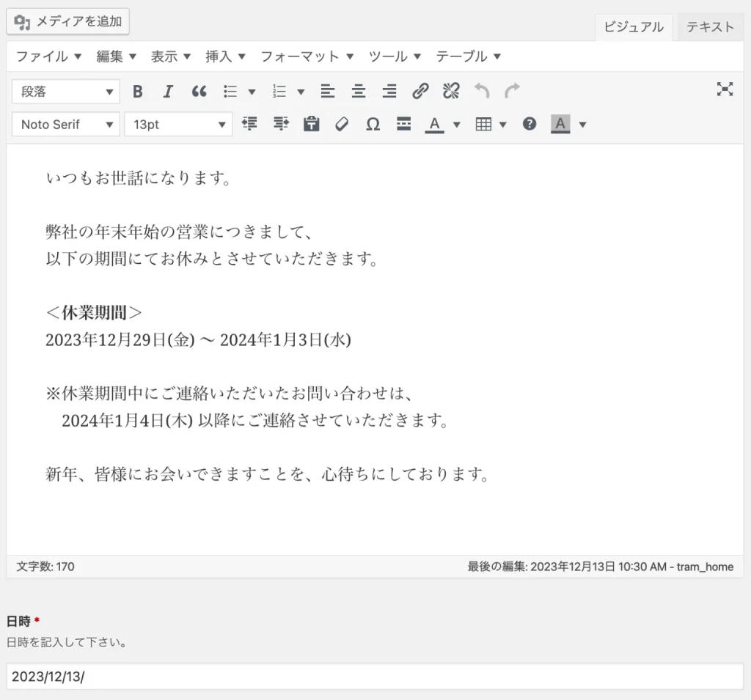Clear formatting with the eraser icon
751x700 pixels.
click(342, 125)
